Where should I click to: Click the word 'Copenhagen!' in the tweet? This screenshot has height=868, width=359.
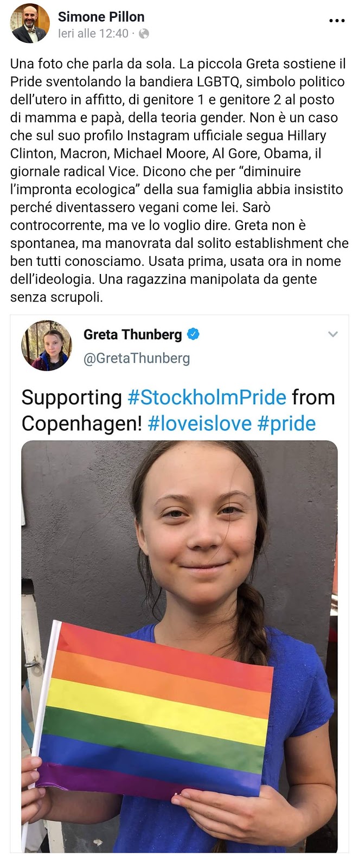82,423
